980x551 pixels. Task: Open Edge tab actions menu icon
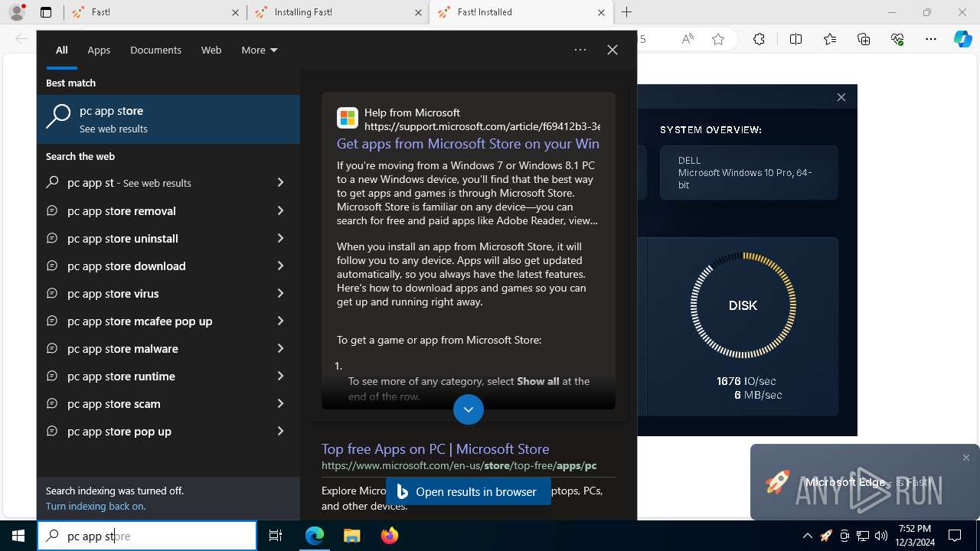(46, 12)
